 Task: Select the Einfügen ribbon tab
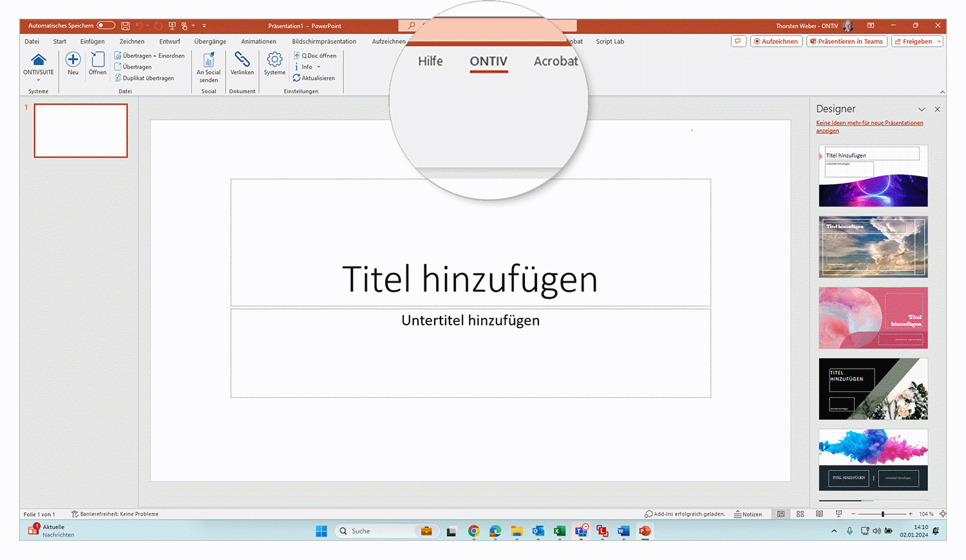pyautogui.click(x=92, y=41)
